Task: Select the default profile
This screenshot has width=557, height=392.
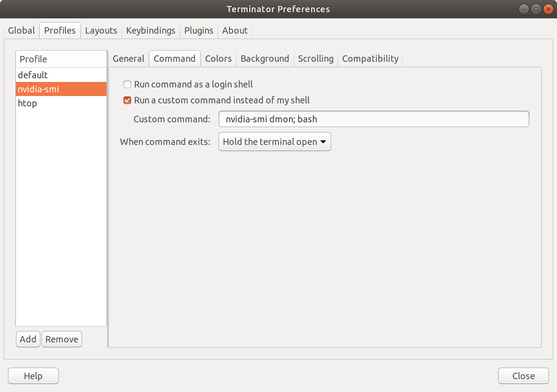Action: (x=61, y=75)
